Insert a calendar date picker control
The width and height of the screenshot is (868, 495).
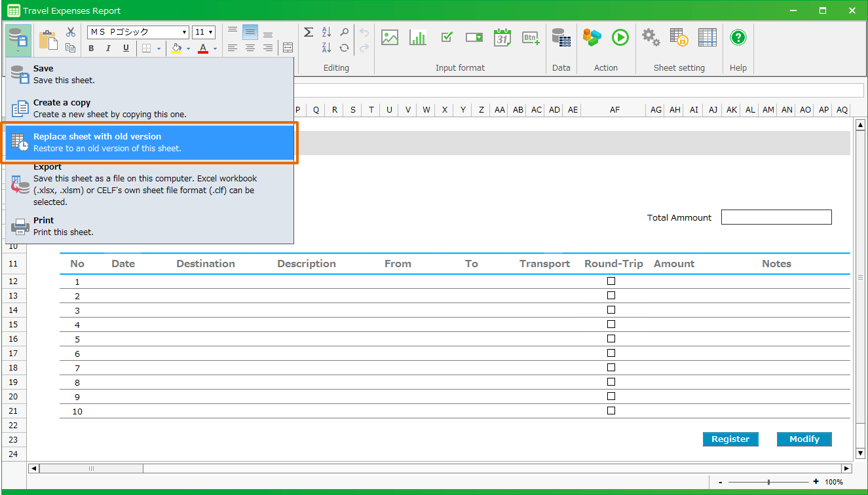(x=502, y=38)
